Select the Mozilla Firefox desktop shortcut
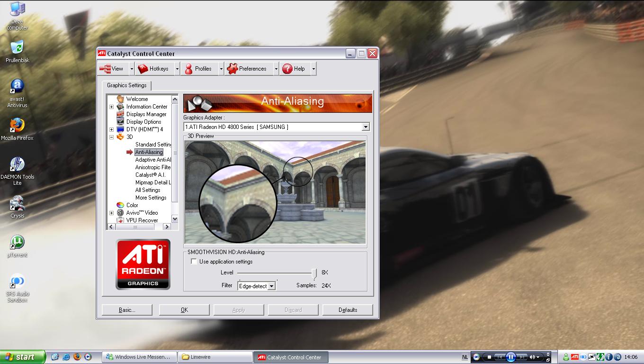644x364 pixels. [x=17, y=129]
